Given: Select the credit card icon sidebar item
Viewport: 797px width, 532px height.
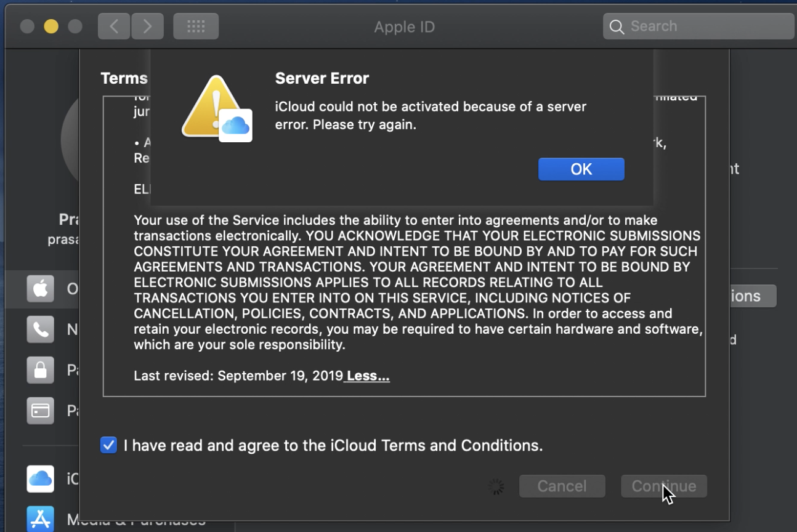Looking at the screenshot, I should coord(41,411).
